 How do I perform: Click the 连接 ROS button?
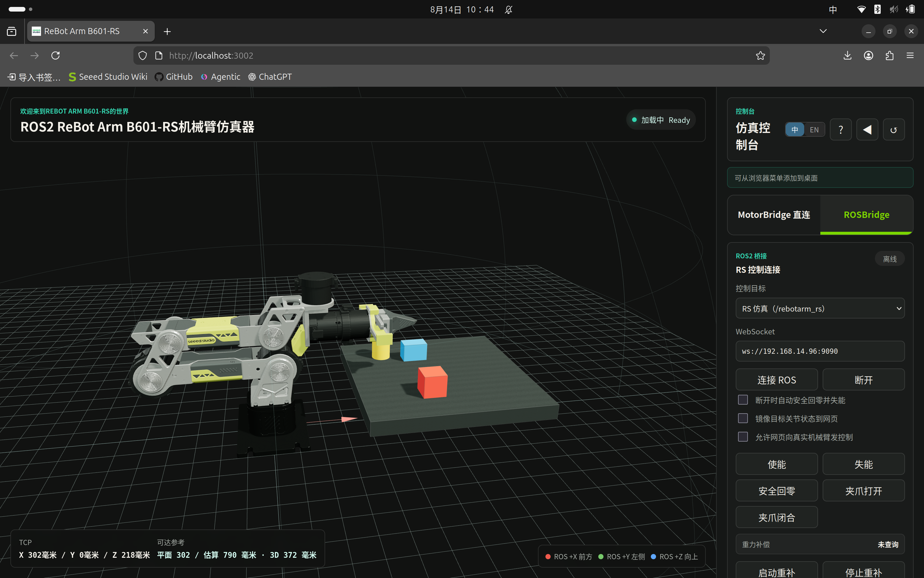777,380
